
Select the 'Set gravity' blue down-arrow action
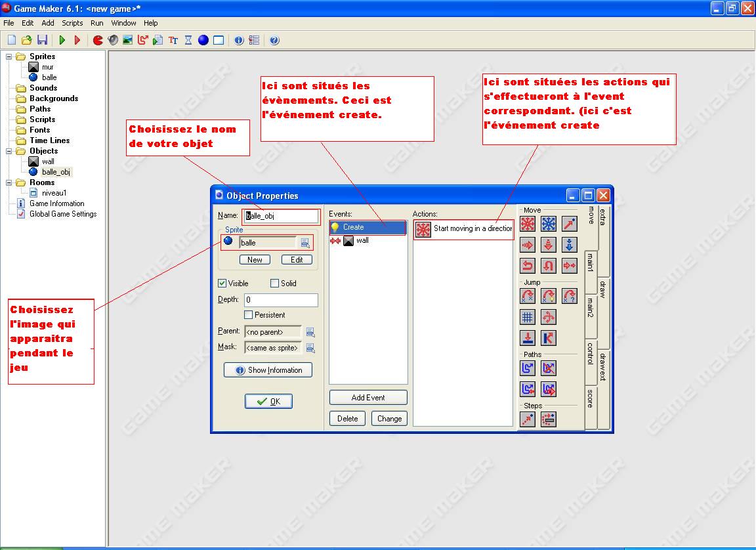[x=570, y=245]
